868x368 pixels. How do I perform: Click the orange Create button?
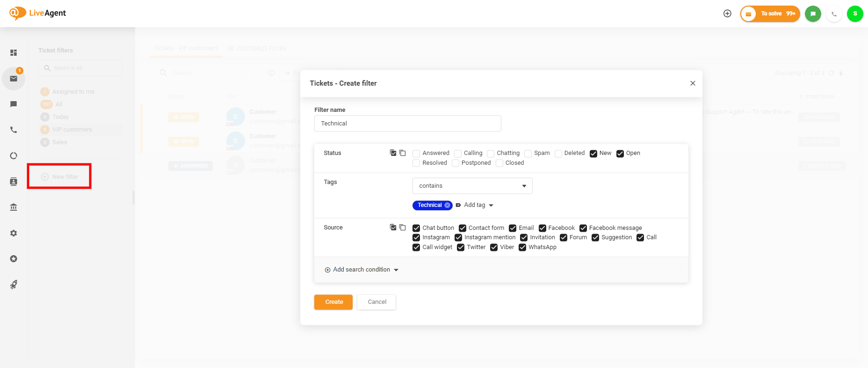pos(333,302)
